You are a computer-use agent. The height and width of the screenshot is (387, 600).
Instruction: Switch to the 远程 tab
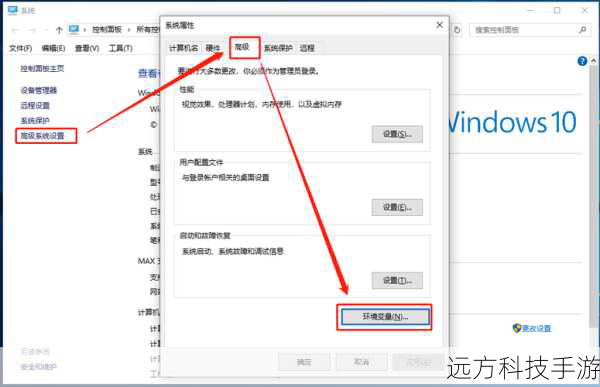pos(307,48)
